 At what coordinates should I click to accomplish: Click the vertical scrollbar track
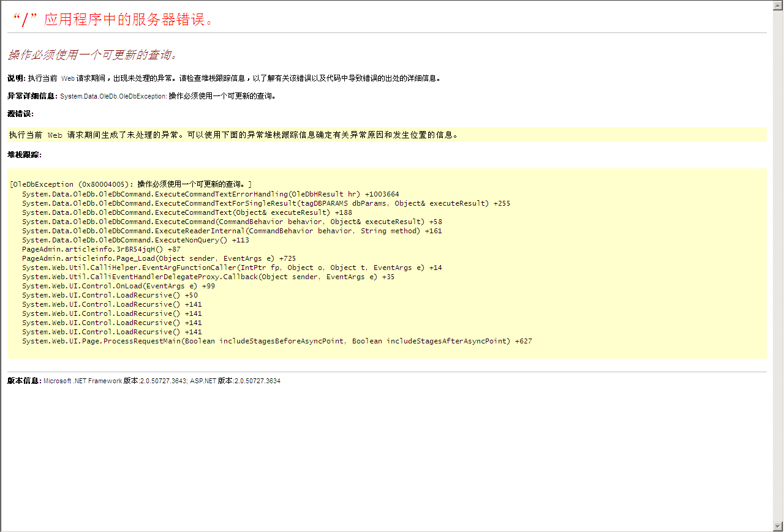click(778, 263)
